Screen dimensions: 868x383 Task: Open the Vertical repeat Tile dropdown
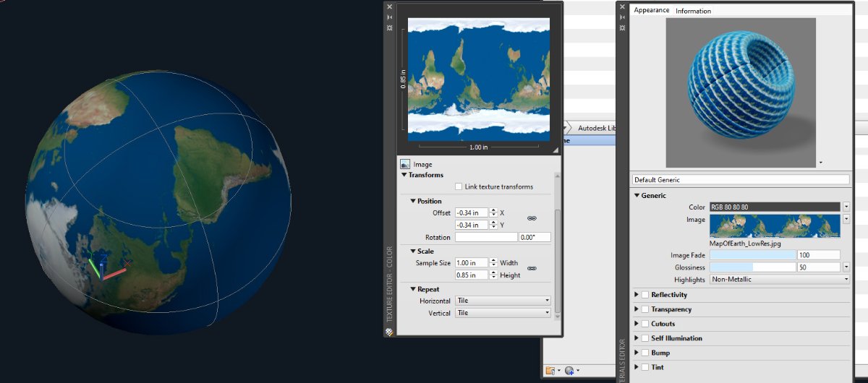tap(503, 313)
